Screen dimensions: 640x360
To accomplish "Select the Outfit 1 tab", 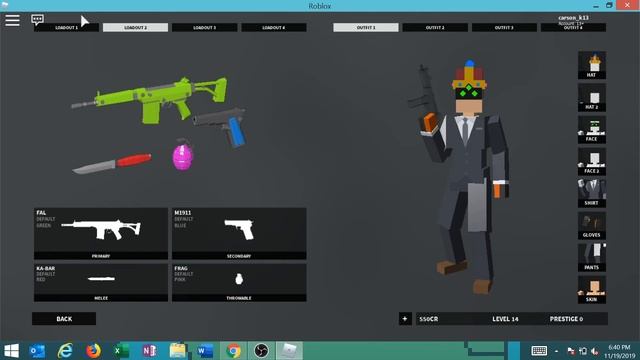I will coord(366,27).
